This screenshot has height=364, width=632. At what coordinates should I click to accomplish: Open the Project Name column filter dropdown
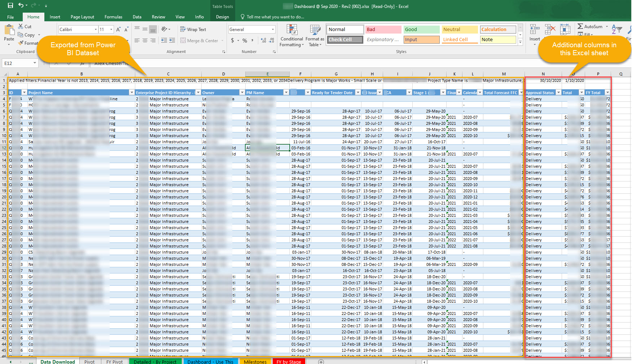point(131,93)
